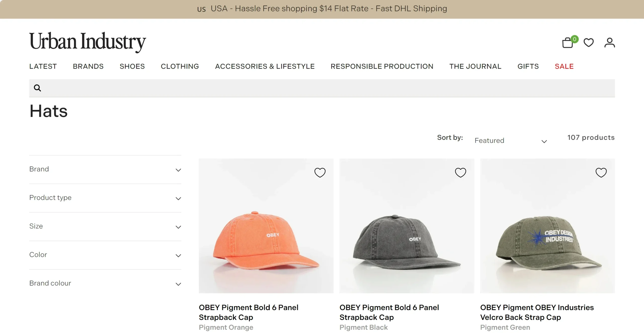Screen dimensions: 644x333
Task: Click the Urban Industry logo
Action: 88,42
